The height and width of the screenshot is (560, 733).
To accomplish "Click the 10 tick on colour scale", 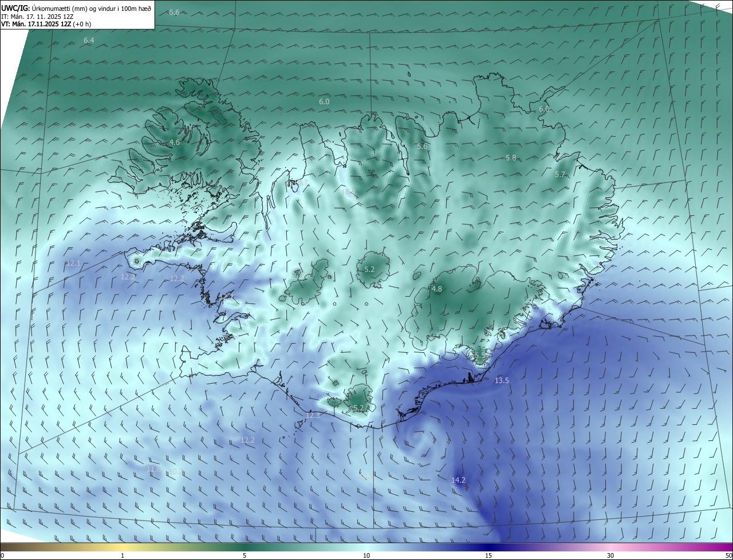I will [366, 555].
